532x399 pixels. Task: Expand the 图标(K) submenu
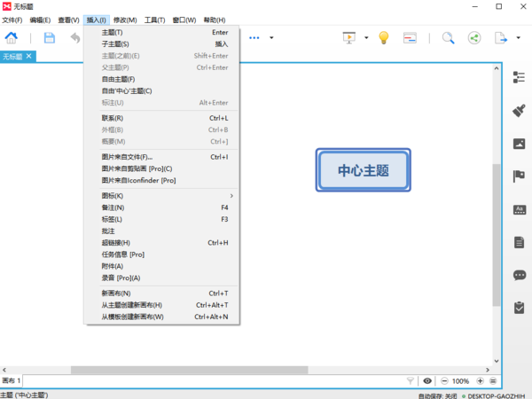[x=161, y=196]
